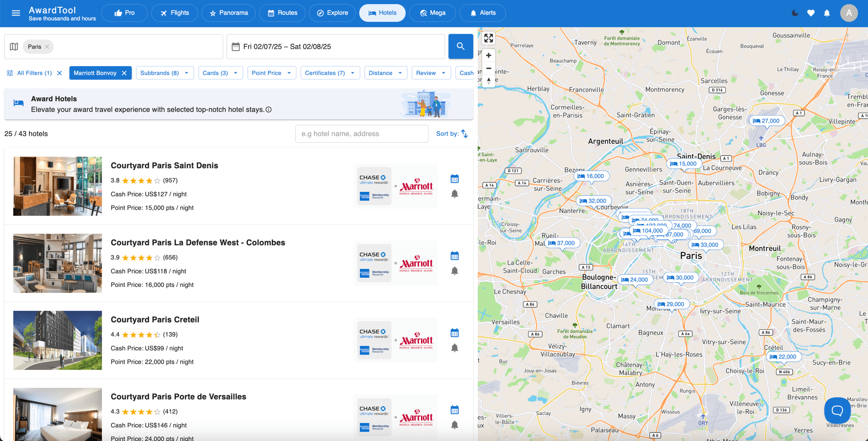Switch to Pro tab
The image size is (868, 441).
pyautogui.click(x=124, y=13)
